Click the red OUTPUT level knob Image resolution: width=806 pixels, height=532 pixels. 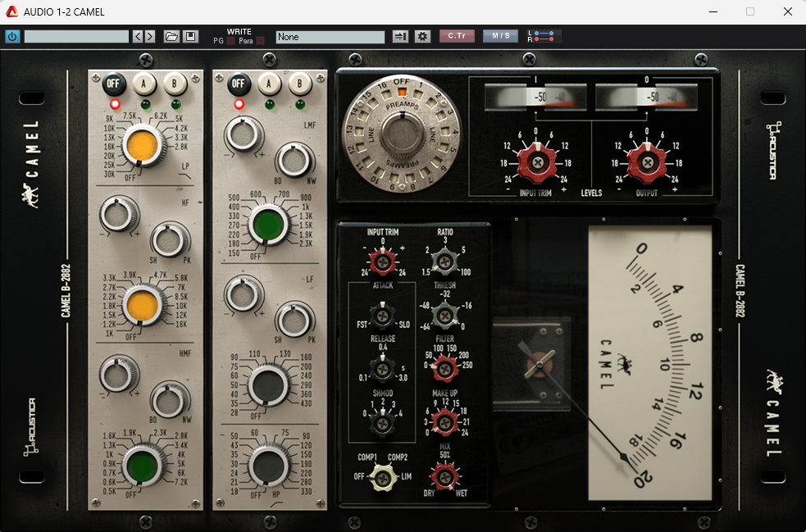tap(648, 162)
